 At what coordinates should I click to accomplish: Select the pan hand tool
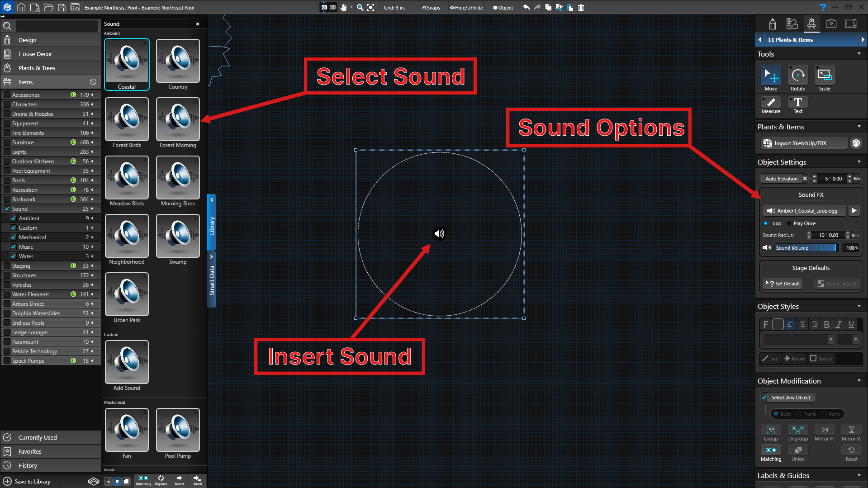tap(344, 7)
